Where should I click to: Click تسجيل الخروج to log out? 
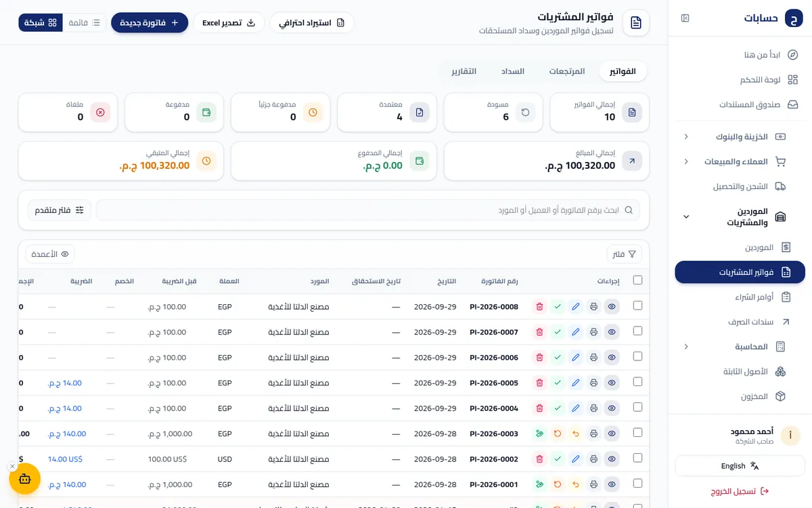point(740,491)
